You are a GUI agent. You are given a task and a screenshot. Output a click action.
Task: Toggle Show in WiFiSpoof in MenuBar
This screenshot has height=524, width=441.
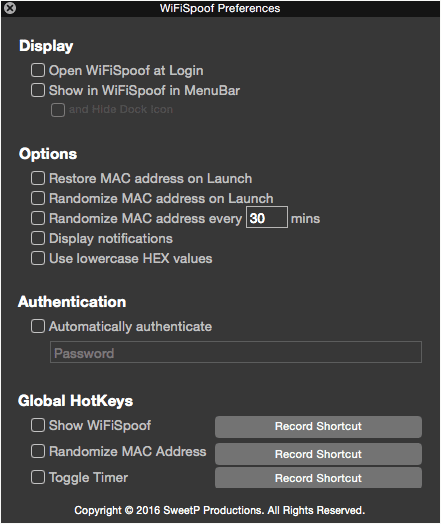38,90
